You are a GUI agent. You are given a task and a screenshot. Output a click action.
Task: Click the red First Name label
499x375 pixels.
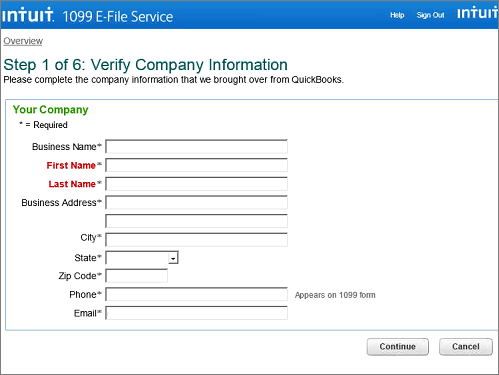pyautogui.click(x=71, y=165)
